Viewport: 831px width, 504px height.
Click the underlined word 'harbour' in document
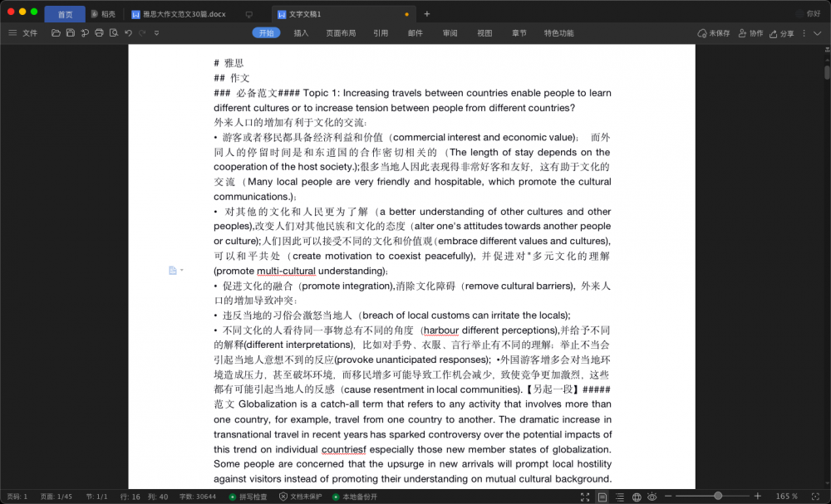click(x=441, y=330)
